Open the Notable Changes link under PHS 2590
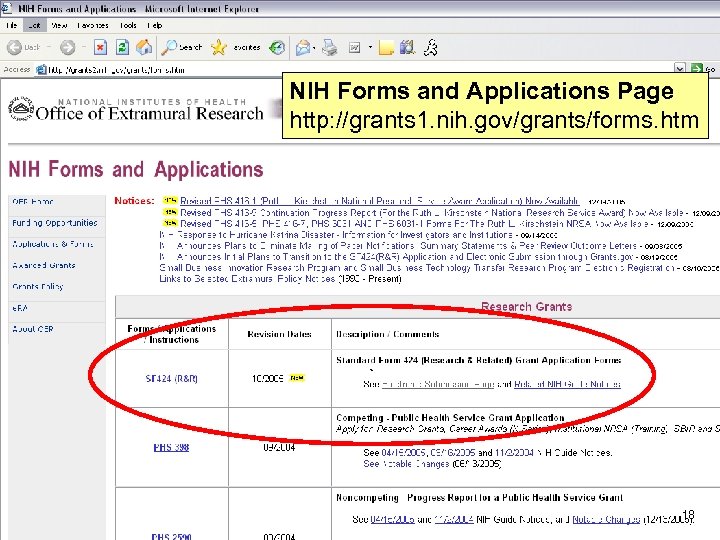 (x=606, y=519)
